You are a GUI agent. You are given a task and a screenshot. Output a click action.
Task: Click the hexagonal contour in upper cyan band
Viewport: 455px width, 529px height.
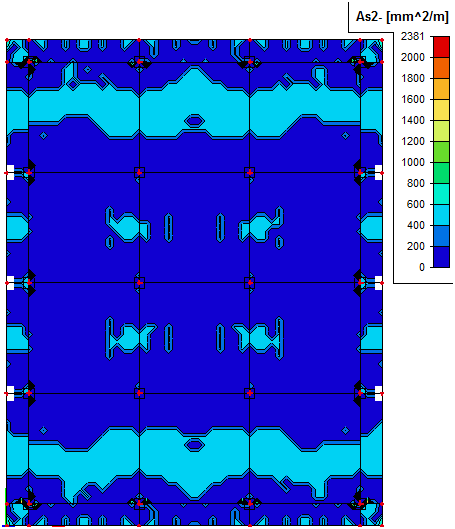pos(194,121)
